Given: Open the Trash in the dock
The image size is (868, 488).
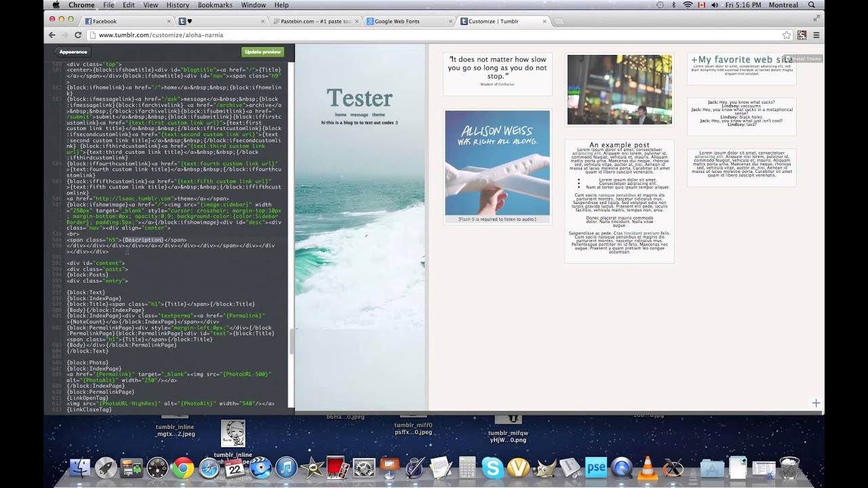Looking at the screenshot, I should tap(789, 468).
